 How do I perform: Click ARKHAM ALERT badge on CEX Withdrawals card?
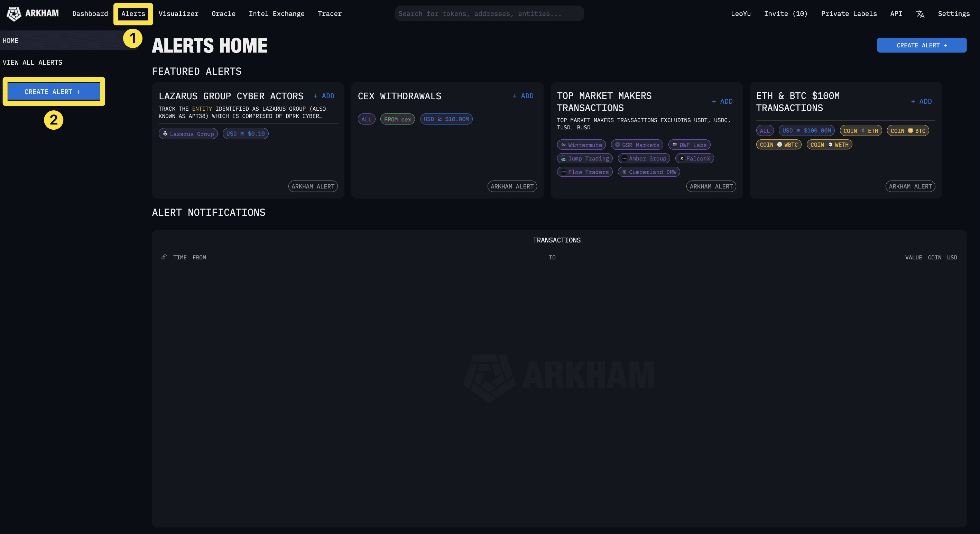(512, 186)
